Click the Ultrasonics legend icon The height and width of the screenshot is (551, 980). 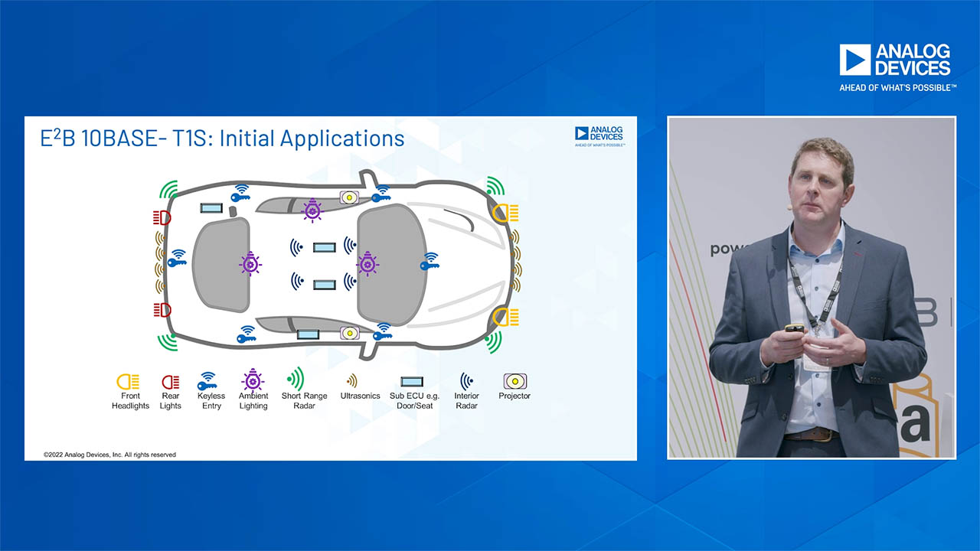[352, 381]
